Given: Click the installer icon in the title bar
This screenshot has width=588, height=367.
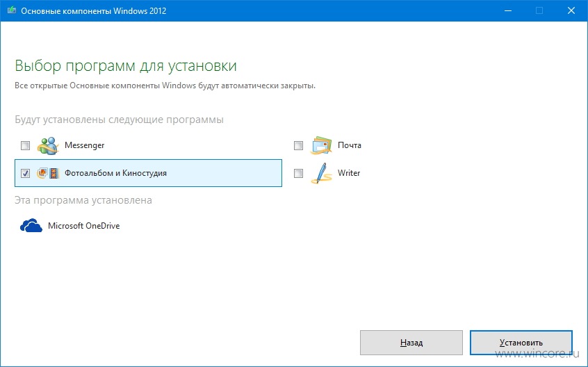Looking at the screenshot, I should [x=11, y=10].
